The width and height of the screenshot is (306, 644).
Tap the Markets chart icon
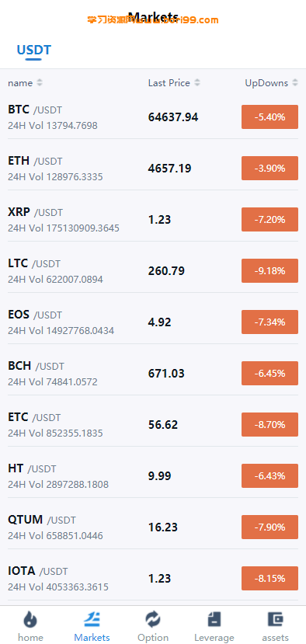92,619
